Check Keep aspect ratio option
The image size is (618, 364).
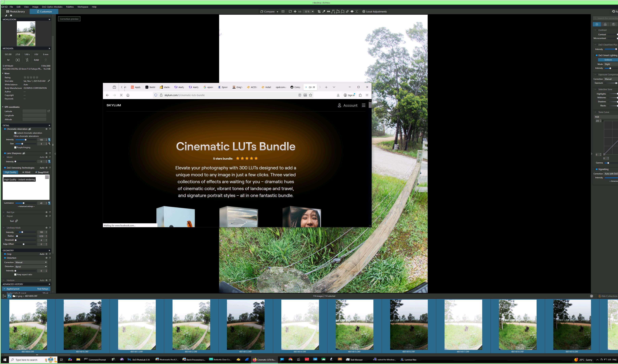tap(15, 275)
